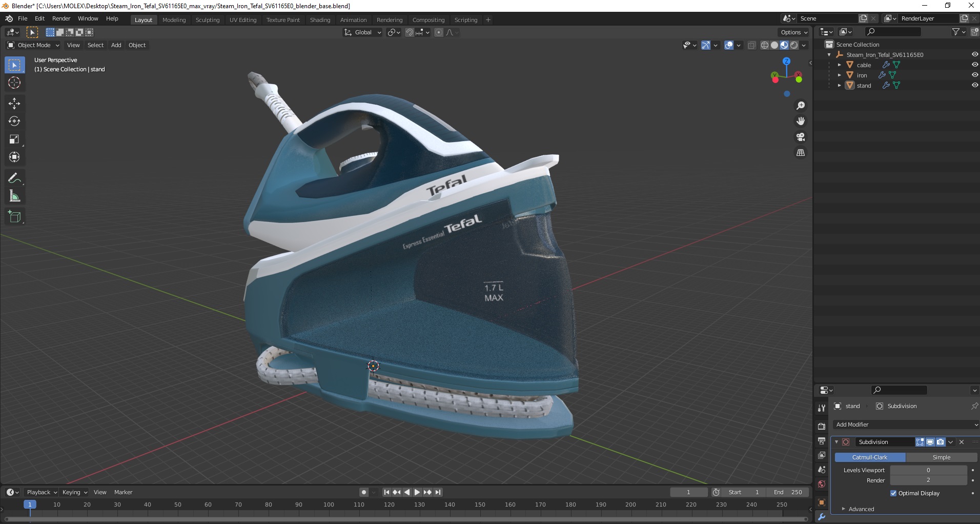The height and width of the screenshot is (524, 980).
Task: Open the Add Modifier dropdown
Action: pos(905,425)
